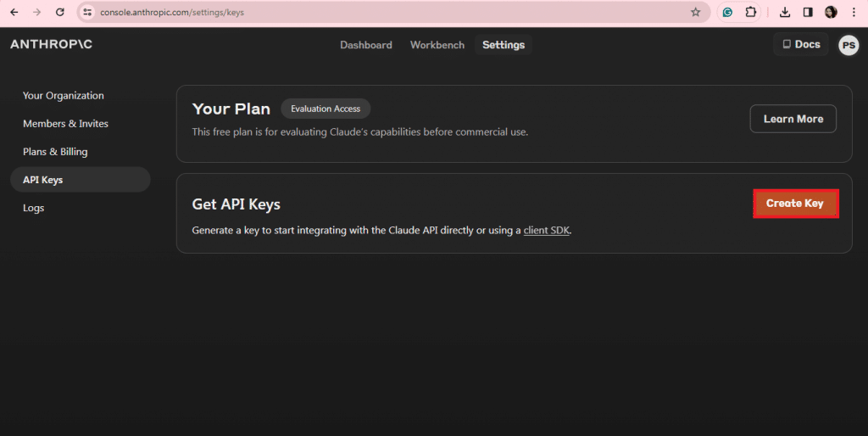Open the Chrome three-dot menu
The width and height of the screenshot is (868, 436).
(x=854, y=12)
